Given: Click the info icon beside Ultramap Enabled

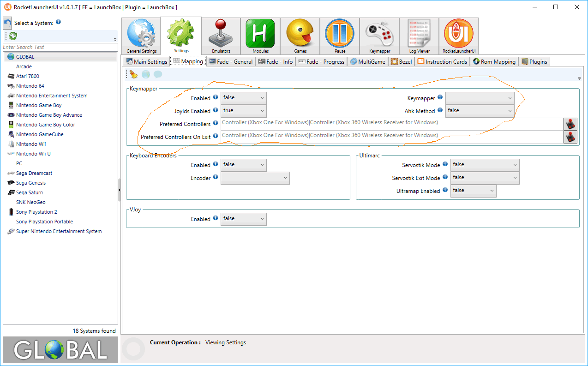Looking at the screenshot, I should (x=445, y=190).
